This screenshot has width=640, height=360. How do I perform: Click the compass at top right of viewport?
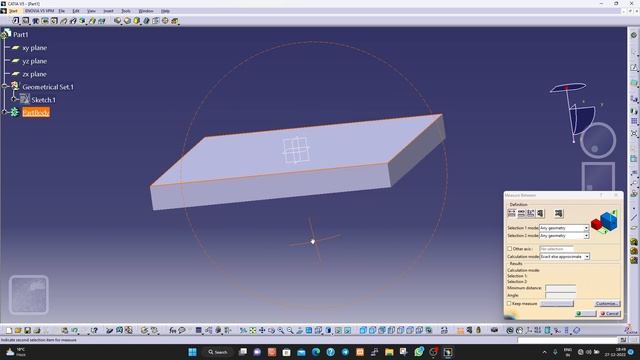575,113
